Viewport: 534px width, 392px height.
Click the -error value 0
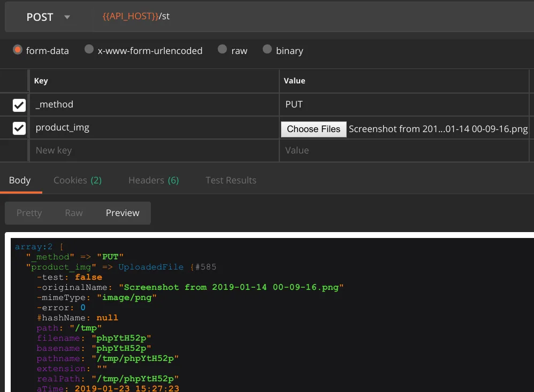tap(83, 308)
